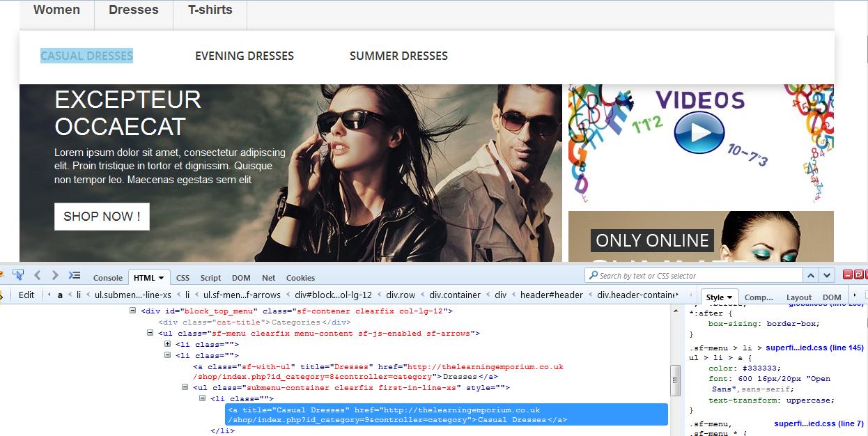This screenshot has height=436, width=868.
Task: Select div#block top menu breadcrumb
Action: pyautogui.click(x=333, y=295)
